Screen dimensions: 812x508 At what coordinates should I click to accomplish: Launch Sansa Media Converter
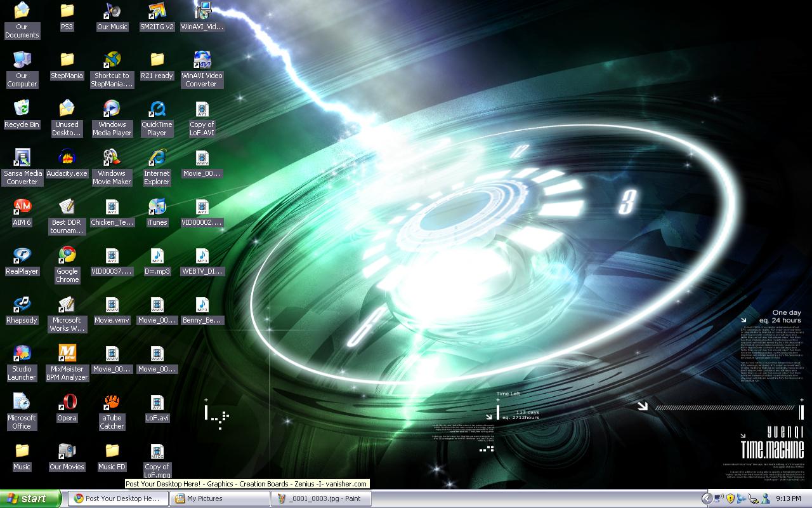click(22, 167)
